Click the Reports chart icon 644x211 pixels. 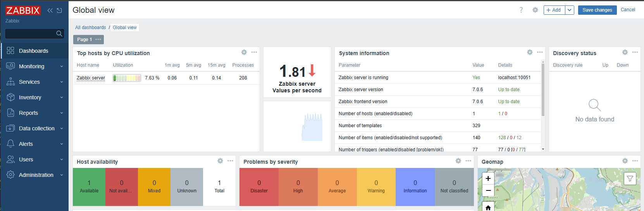(10, 112)
